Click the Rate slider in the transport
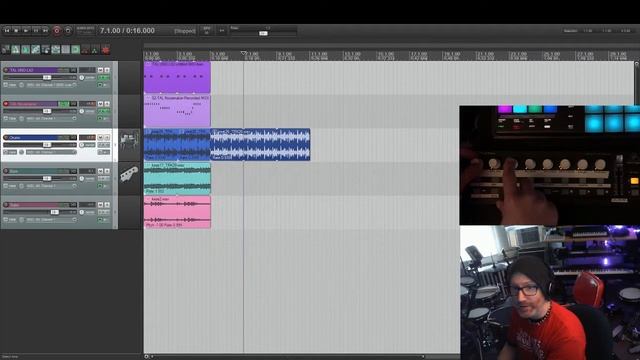 (x=263, y=33)
